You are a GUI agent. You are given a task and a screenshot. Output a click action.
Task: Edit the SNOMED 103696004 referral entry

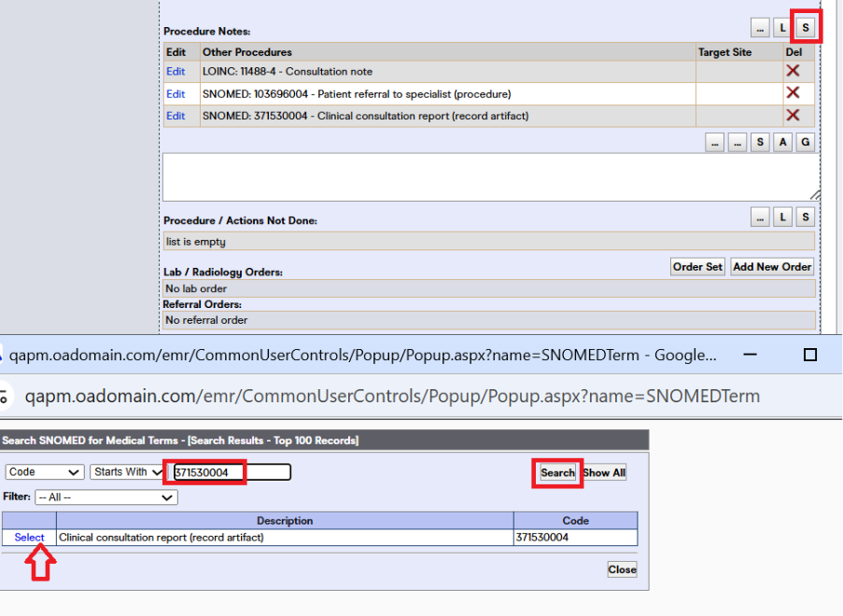pos(176,93)
